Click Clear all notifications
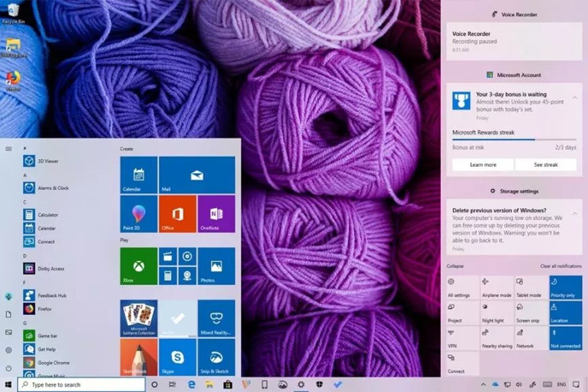 click(561, 266)
